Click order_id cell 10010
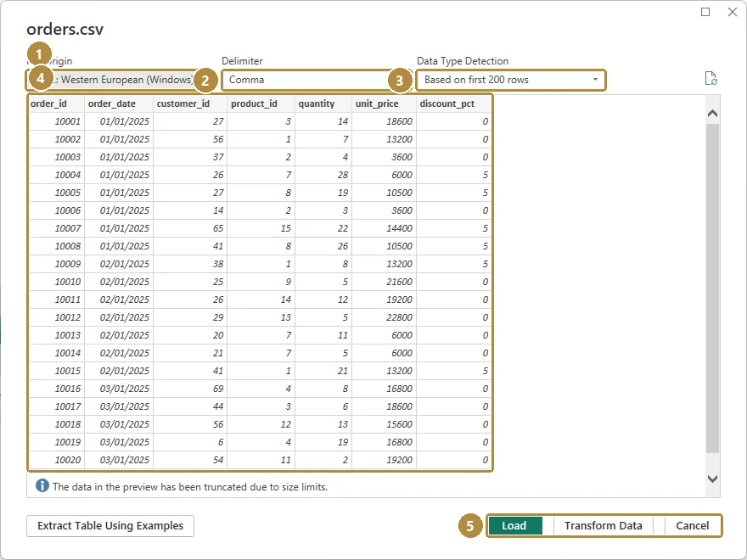747x560 pixels. click(57, 282)
